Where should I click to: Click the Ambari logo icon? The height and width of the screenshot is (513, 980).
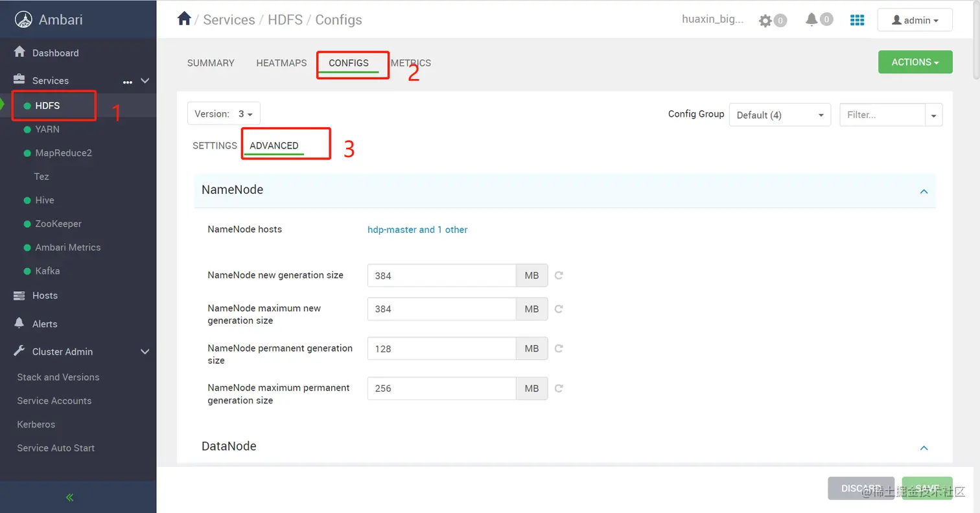coord(24,19)
